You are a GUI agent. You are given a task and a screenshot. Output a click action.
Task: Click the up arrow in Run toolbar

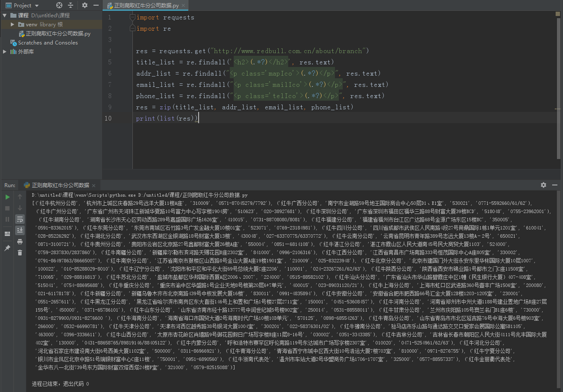[x=20, y=197]
